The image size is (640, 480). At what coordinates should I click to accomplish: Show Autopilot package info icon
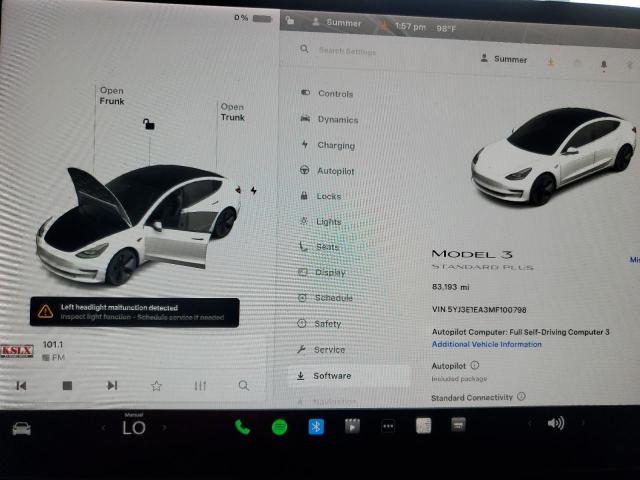[475, 365]
